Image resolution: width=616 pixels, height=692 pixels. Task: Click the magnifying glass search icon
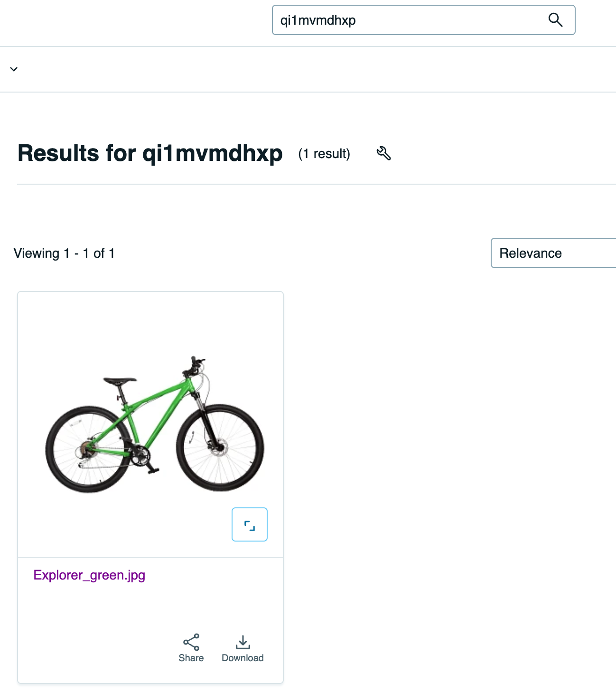click(555, 20)
